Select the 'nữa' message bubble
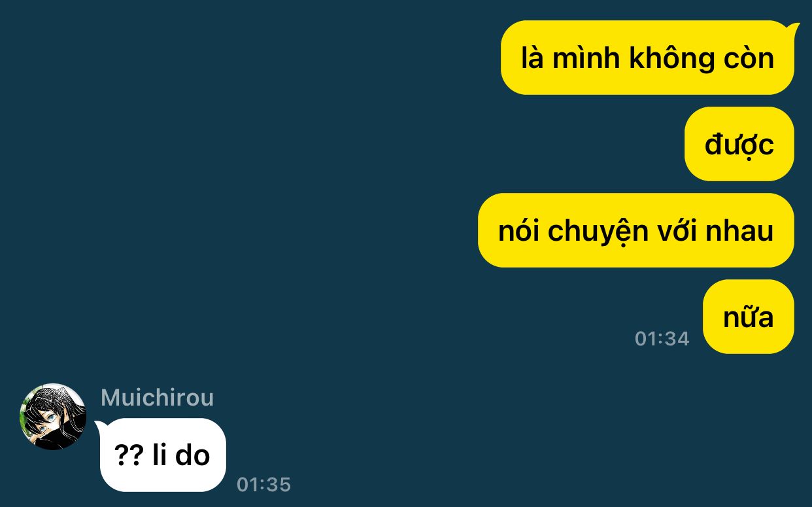The width and height of the screenshot is (812, 507). 749,317
